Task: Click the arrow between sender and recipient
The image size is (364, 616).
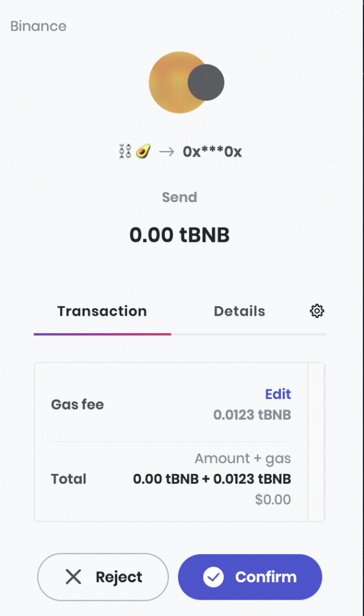Action: (165, 152)
